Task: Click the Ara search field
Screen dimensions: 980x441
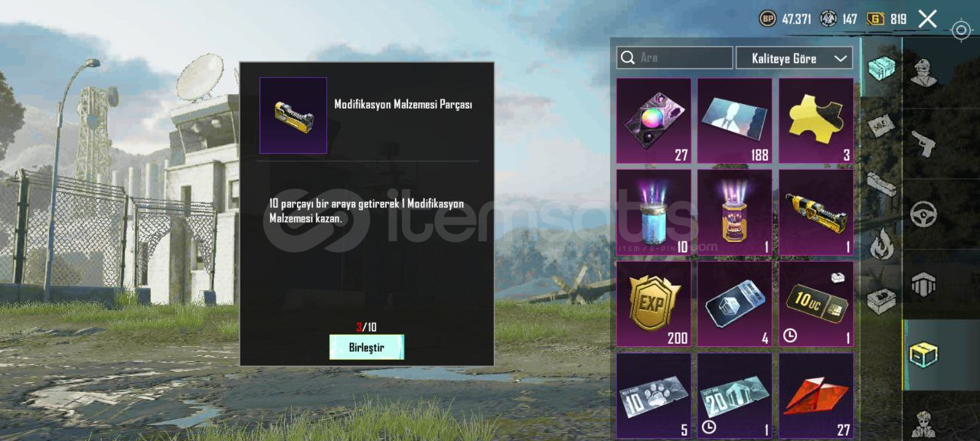Action: [x=675, y=58]
